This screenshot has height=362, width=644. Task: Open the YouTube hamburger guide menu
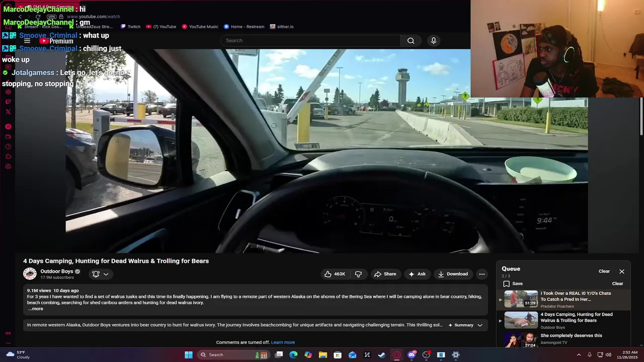click(x=27, y=41)
